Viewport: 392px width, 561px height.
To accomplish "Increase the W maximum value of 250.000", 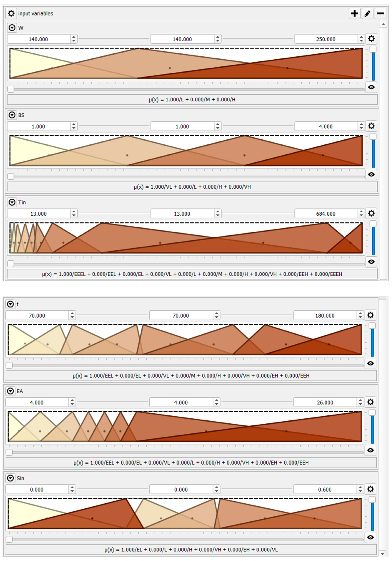I will point(361,37).
